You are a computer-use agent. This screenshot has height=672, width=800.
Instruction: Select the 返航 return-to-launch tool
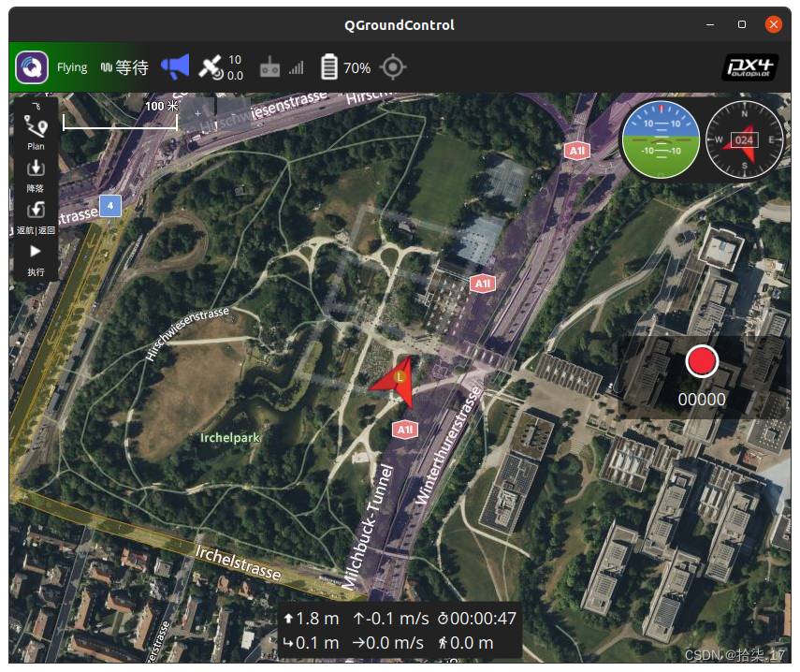36,215
